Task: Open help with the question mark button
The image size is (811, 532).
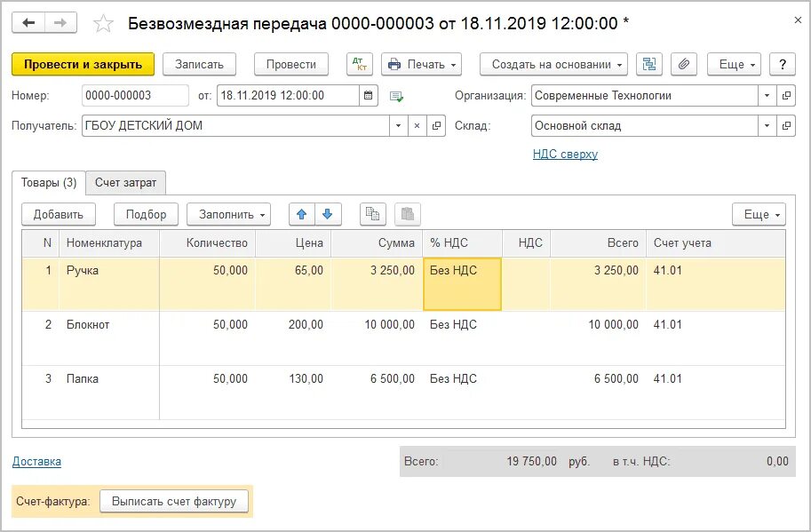Action: click(x=782, y=64)
